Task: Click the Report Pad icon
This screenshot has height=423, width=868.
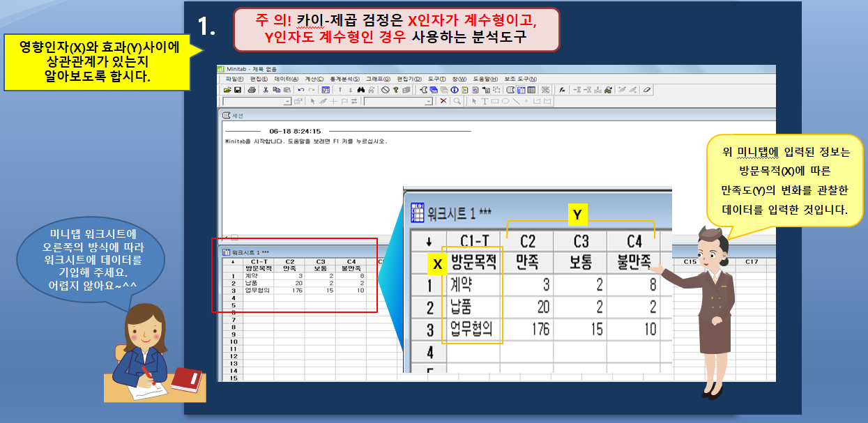Action: click(475, 90)
